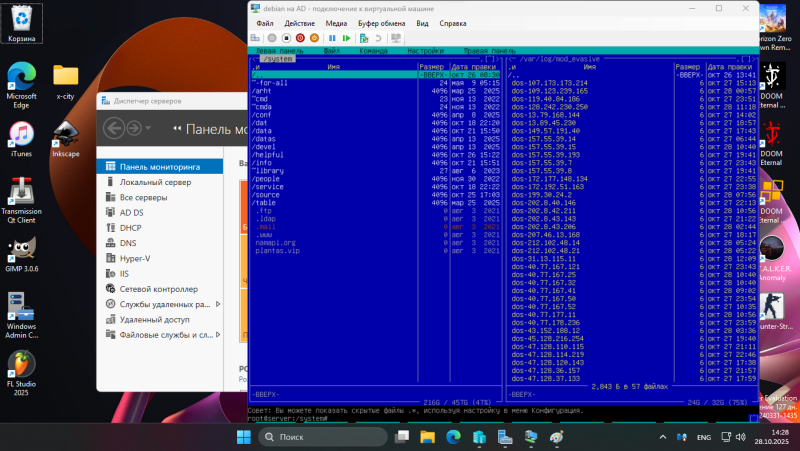Expand Файловые службы submenu arrow
This screenshot has width=800, height=451.
coord(217,334)
